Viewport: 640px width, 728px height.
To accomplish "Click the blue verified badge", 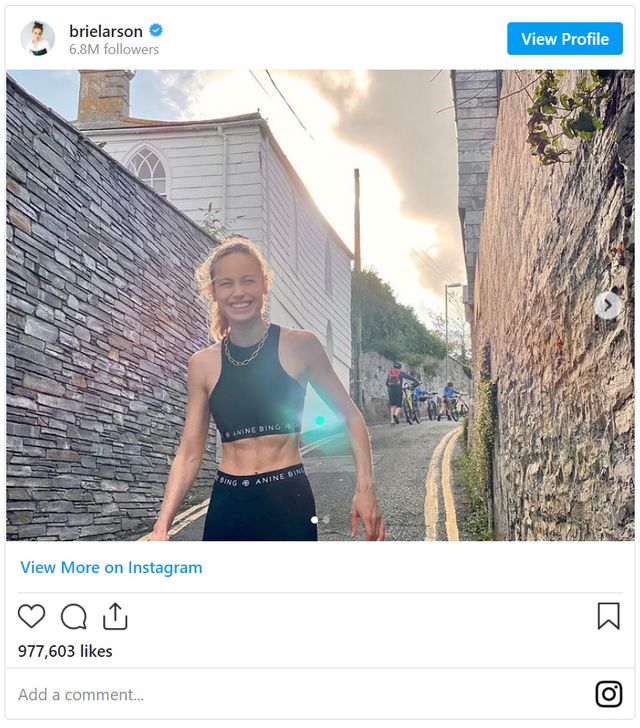I will click(156, 30).
